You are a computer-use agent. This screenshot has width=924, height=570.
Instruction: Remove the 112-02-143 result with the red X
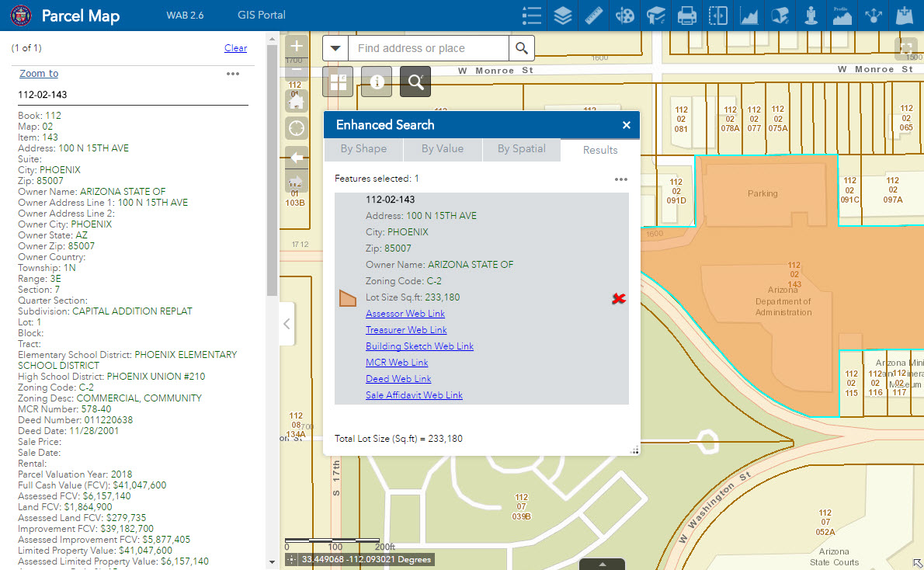pos(619,299)
